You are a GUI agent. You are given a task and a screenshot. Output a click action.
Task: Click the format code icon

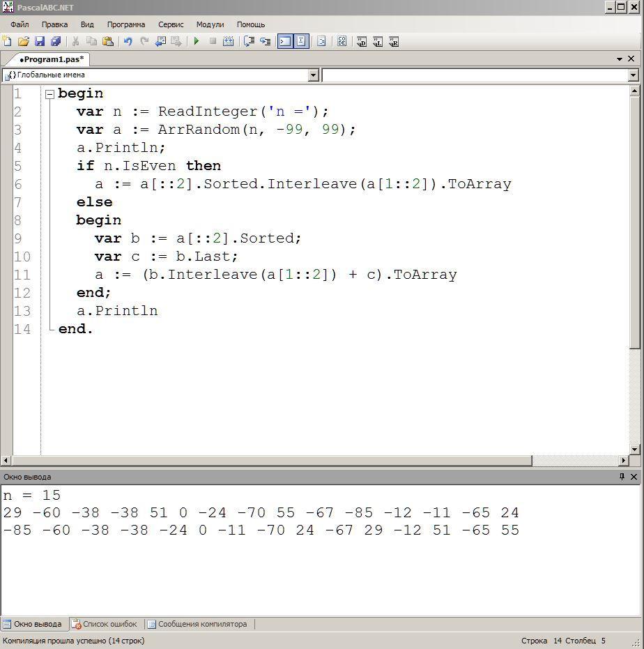coord(321,41)
